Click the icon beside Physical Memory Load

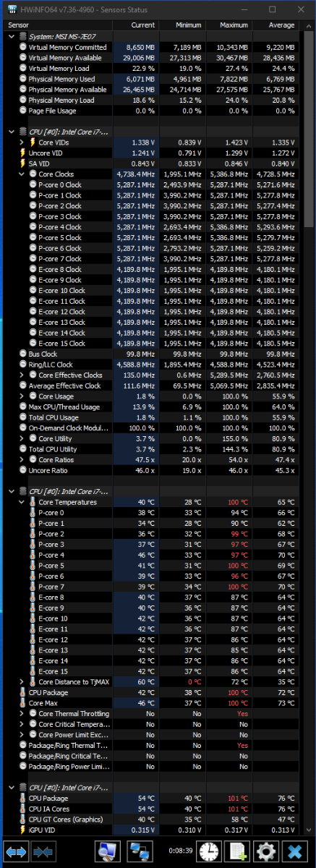[x=23, y=100]
